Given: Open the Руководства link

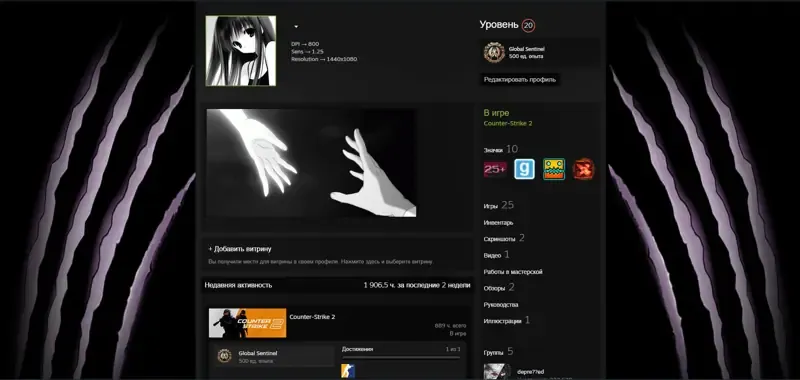Looking at the screenshot, I should click(501, 305).
